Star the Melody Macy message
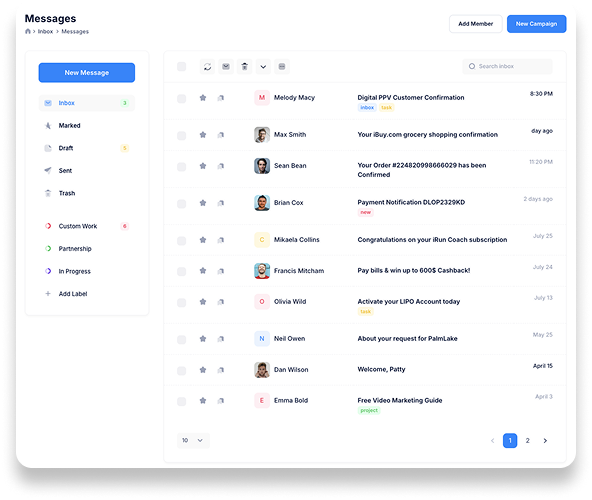The height and width of the screenshot is (500, 592). 203,98
